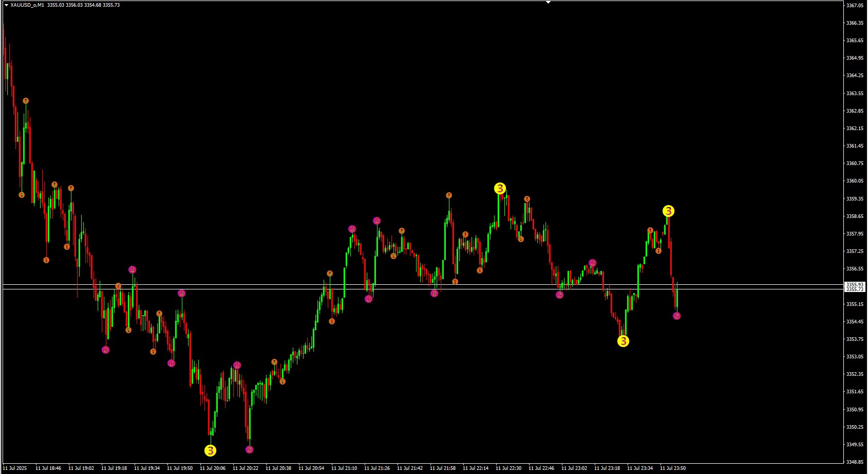Click the magenta 2 marker near 21:26 peak

click(376, 221)
